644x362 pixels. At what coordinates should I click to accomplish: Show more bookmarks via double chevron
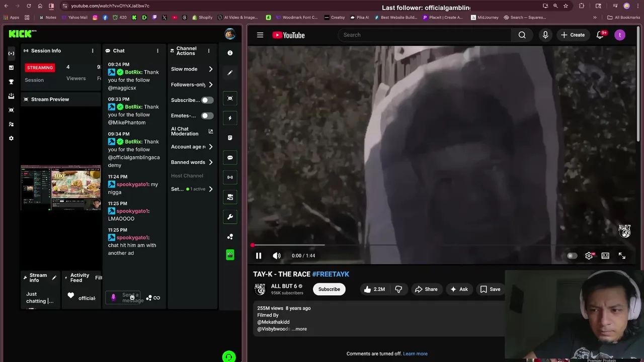(x=595, y=17)
